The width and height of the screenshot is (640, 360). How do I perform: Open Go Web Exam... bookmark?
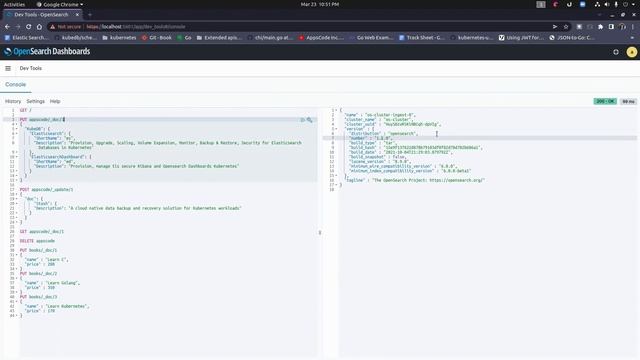(x=371, y=38)
